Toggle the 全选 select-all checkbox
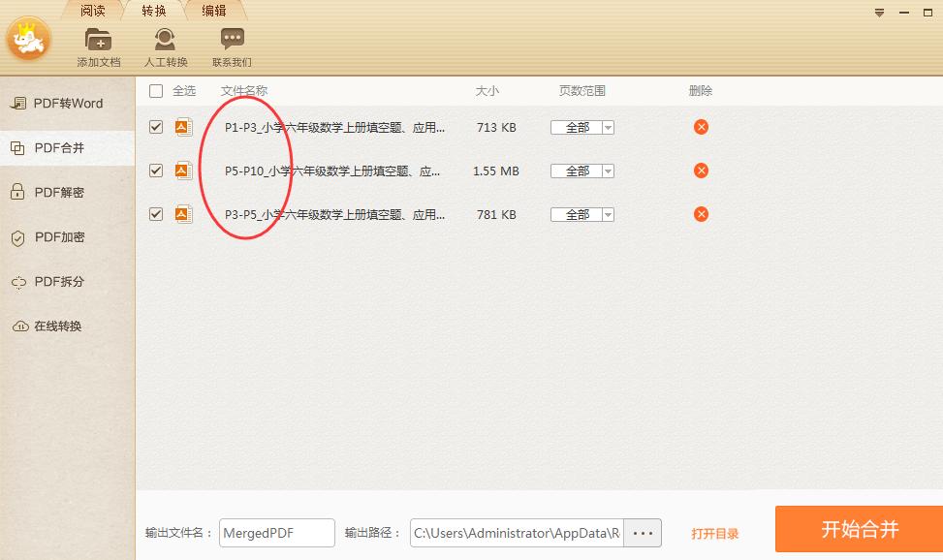Screen dimensions: 943x560 156,90
